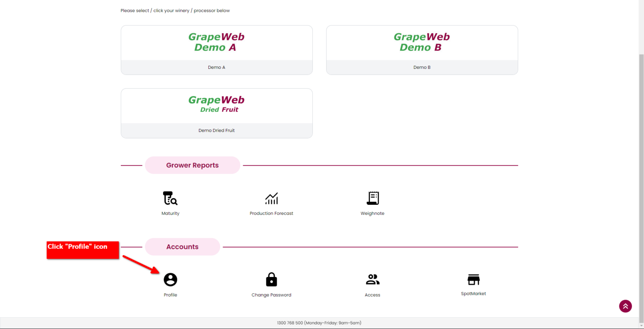
Task: Click the Change Password padlock icon
Action: click(271, 279)
